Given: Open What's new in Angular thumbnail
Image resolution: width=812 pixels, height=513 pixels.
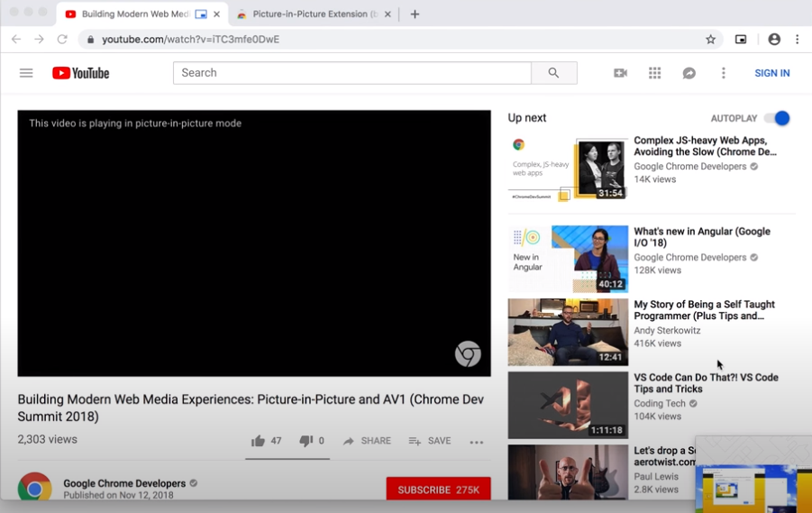Looking at the screenshot, I should pos(568,259).
